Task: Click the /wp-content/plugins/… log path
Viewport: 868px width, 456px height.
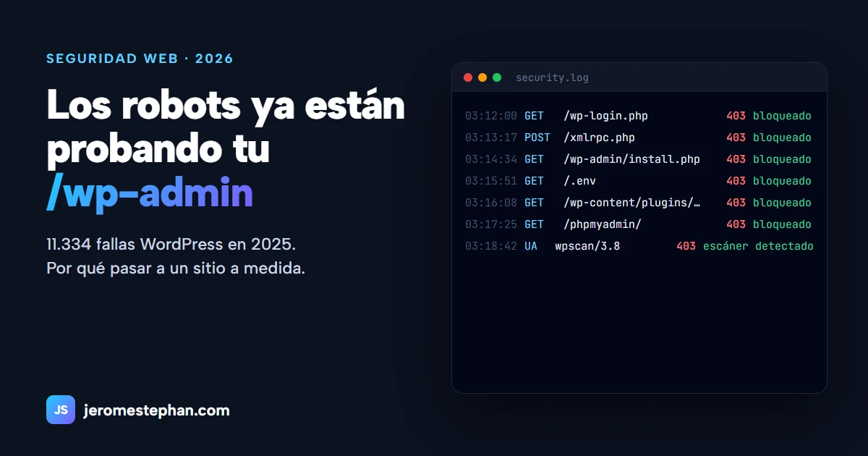Action: click(x=631, y=203)
